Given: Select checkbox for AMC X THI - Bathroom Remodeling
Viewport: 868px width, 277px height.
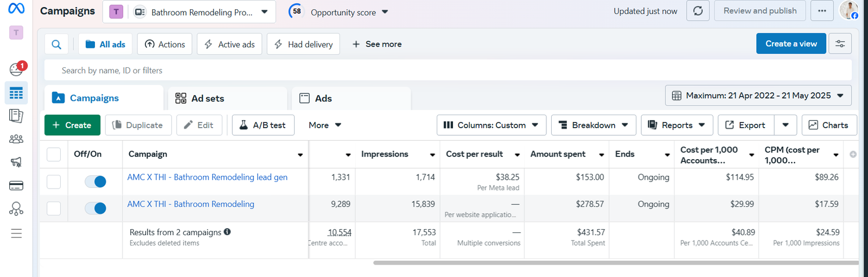Looking at the screenshot, I should coord(54,209).
